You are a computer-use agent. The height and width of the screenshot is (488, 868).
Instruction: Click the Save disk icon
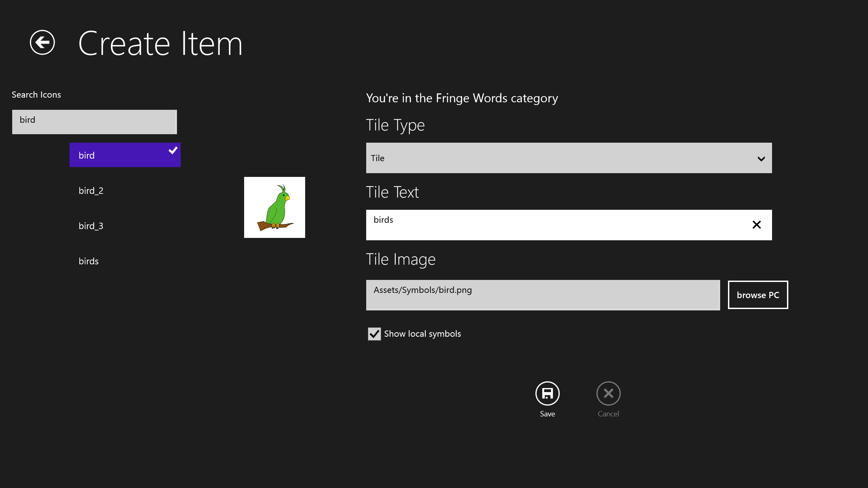coord(547,393)
